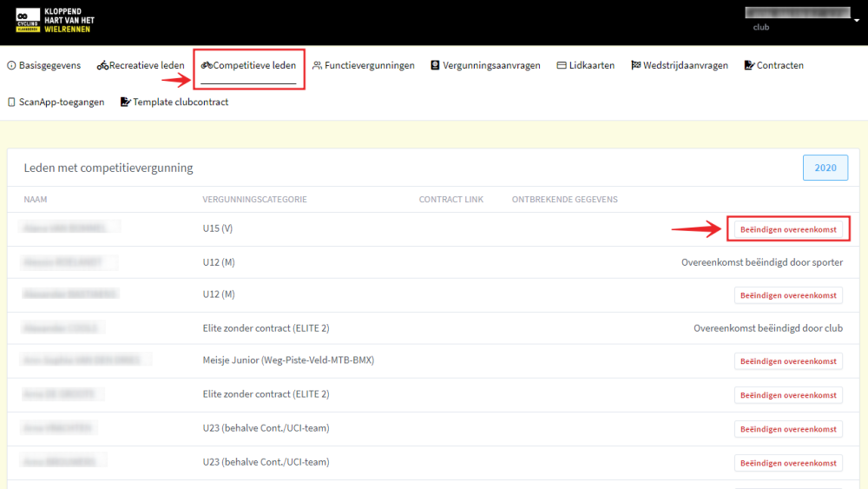Click the VERGUNNINGSCATEGORIE column header
Image resolution: width=868 pixels, height=489 pixels.
[x=254, y=200]
